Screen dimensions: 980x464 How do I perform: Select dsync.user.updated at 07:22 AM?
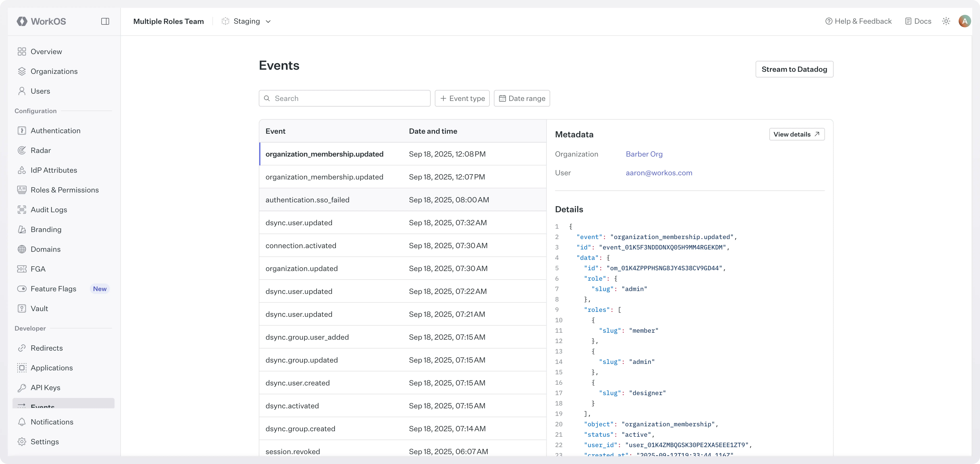pos(403,291)
